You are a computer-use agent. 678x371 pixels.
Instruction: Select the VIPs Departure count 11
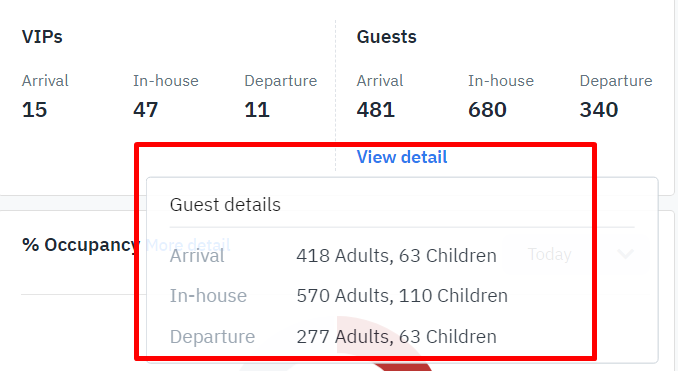click(257, 110)
